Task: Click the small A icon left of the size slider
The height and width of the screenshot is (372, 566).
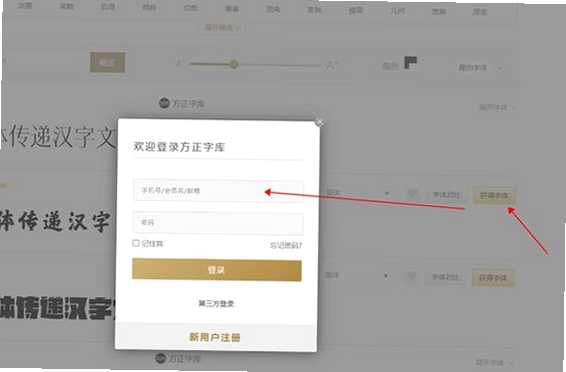Action: point(180,64)
